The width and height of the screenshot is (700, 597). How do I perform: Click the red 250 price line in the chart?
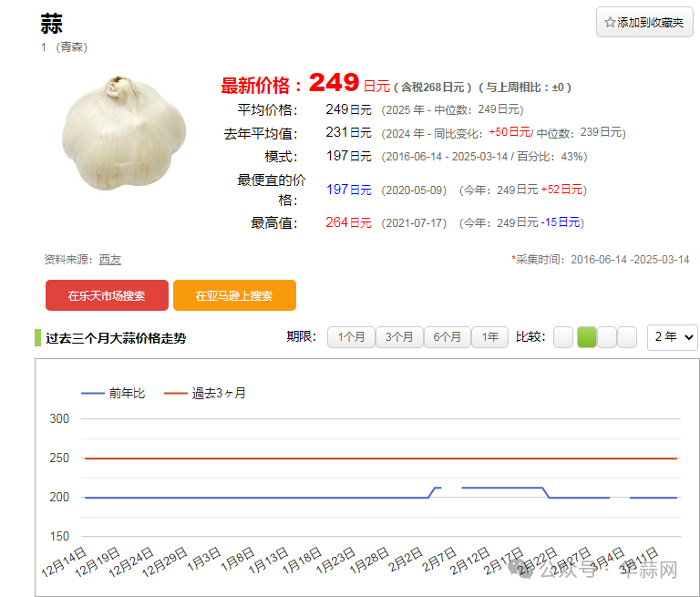365,458
